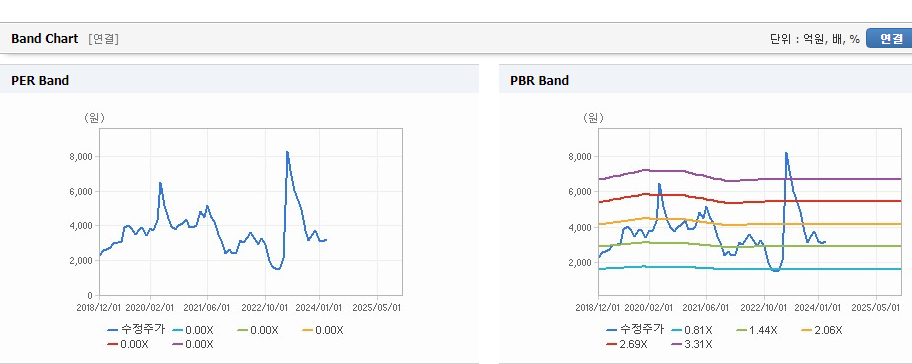Toggle 3.31X band in PBR legend
This screenshot has height=364, width=912.
[692, 344]
